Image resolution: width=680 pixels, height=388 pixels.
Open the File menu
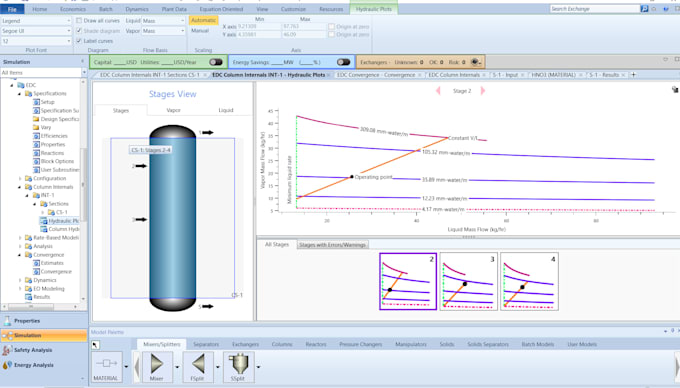click(x=12, y=9)
